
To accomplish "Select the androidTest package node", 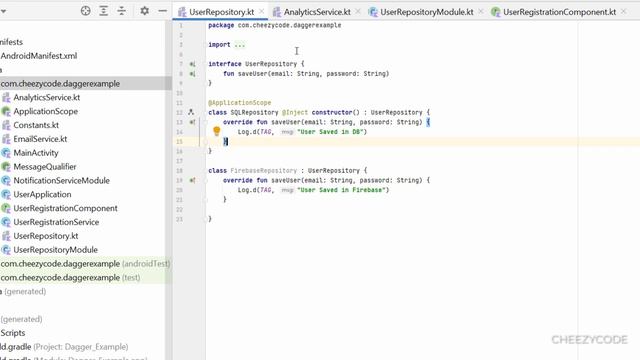I will coord(85,264).
